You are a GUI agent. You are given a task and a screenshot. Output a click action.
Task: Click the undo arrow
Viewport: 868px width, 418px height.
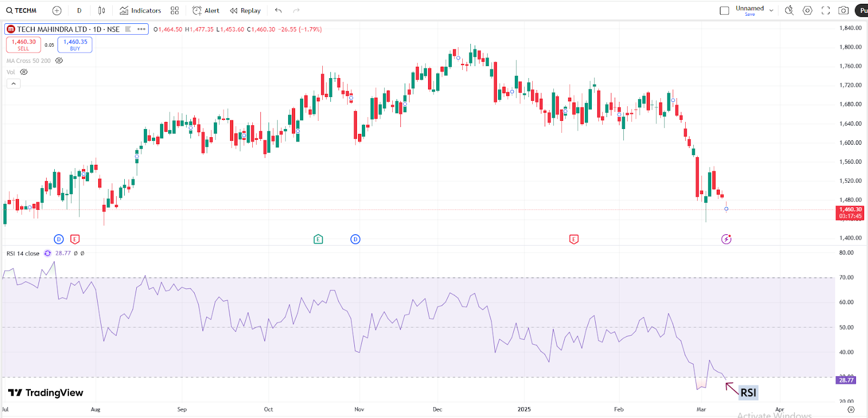click(278, 10)
